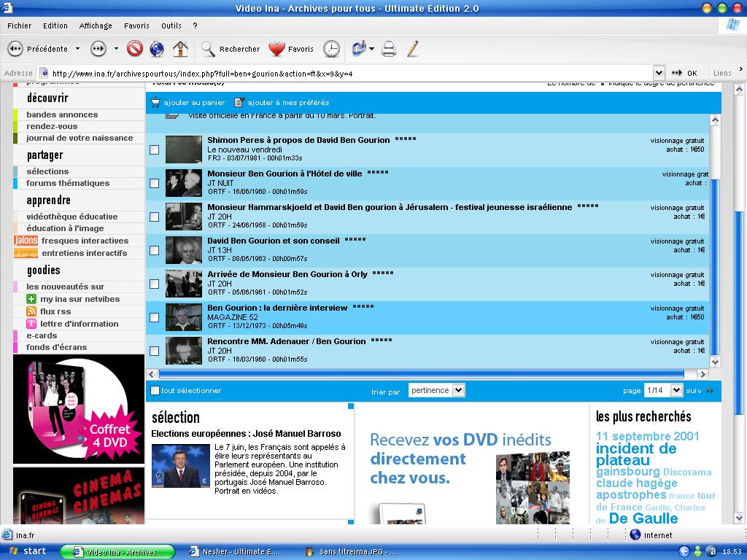Open Rechercher magnifier search tool
This screenshot has width=747, height=560.
click(208, 49)
